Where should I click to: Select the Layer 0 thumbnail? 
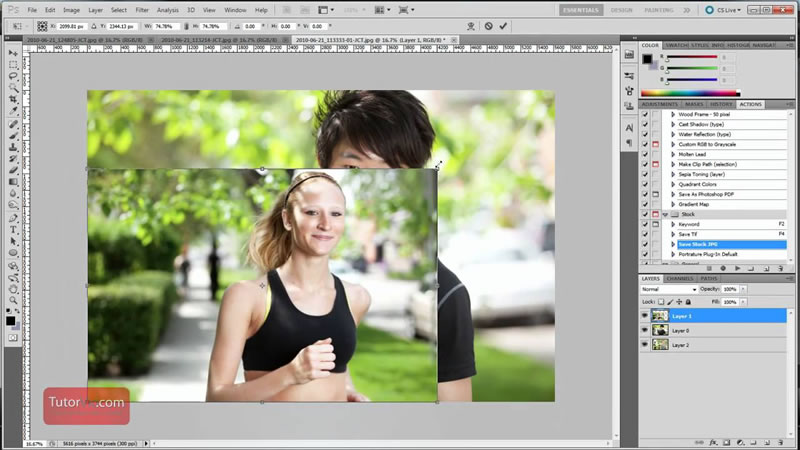pyautogui.click(x=660, y=330)
